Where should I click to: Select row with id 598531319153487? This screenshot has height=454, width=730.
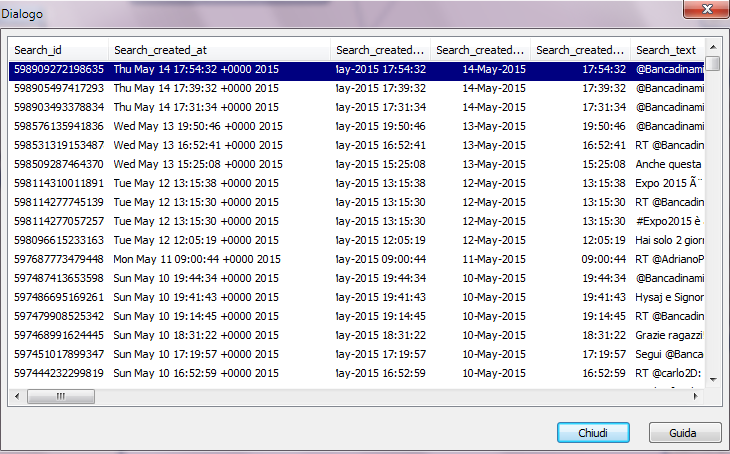click(x=356, y=145)
